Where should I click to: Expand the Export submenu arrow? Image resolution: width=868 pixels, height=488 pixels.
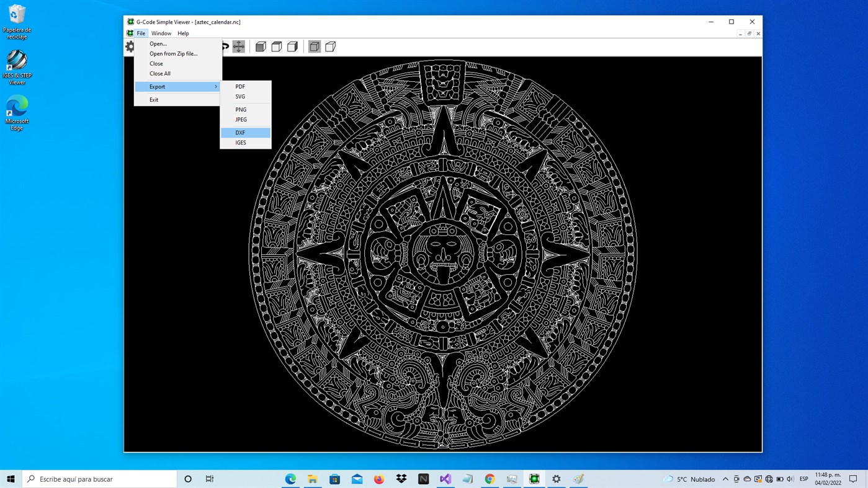coord(216,86)
